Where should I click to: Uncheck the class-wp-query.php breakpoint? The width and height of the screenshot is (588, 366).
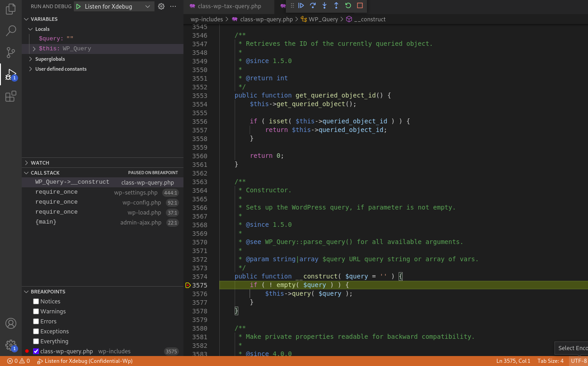[36, 351]
